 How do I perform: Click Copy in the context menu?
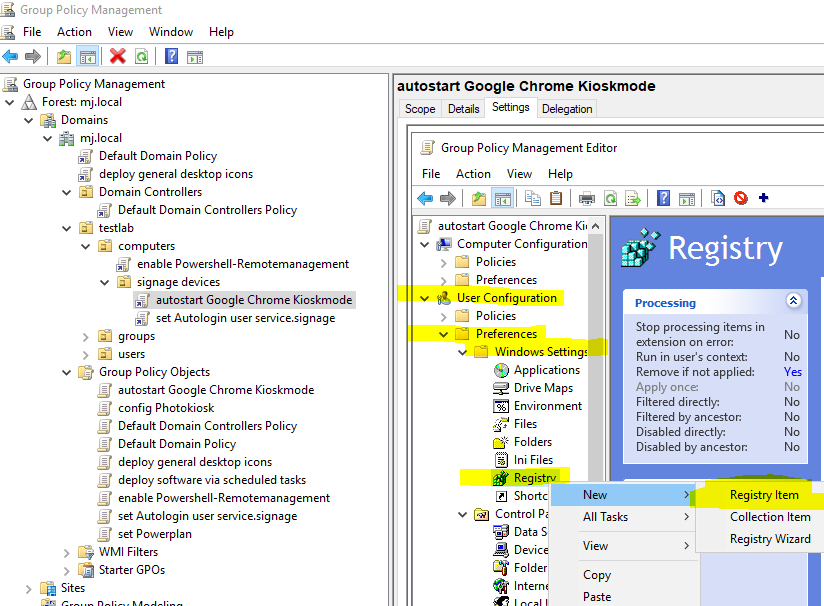pos(597,575)
